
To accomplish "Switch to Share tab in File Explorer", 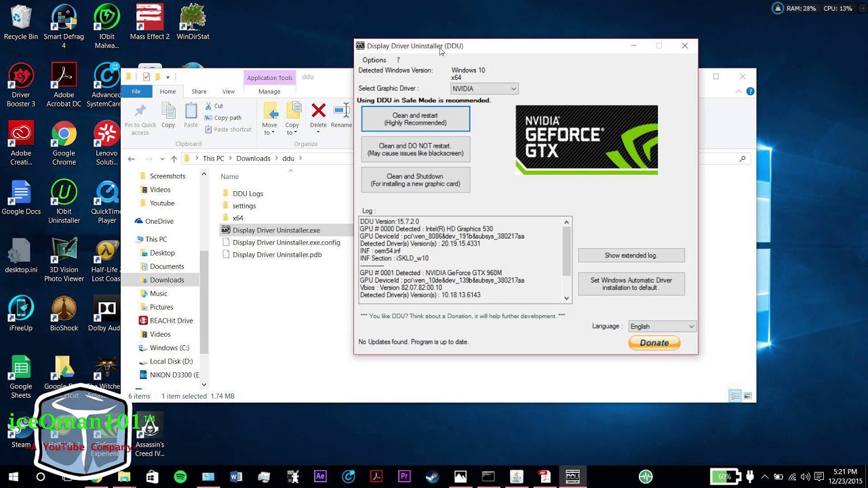I will coord(199,91).
